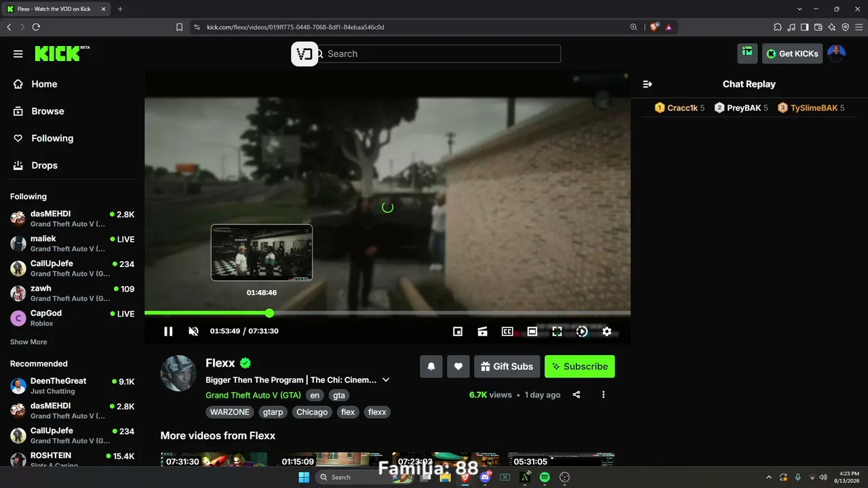Image resolution: width=868 pixels, height=488 pixels.
Task: Open the browser extensions puzzle icon
Action: [777, 27]
